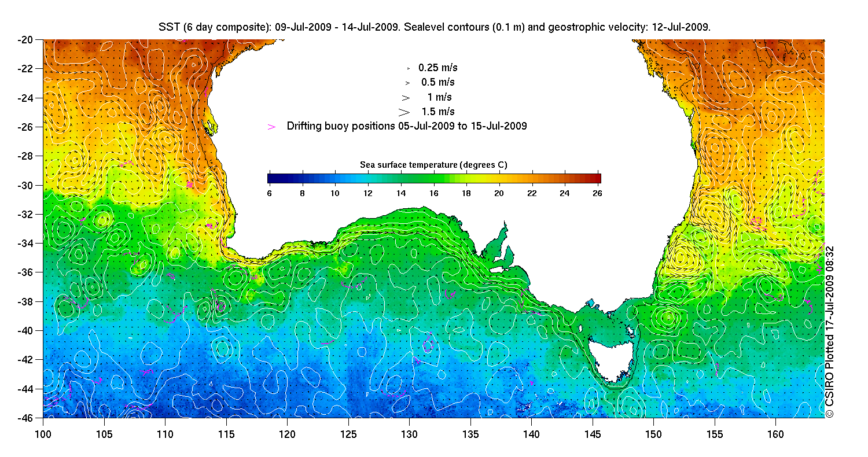This screenshot has height=457, width=868.
Task: Click the colorbar tick label '10'
Action: (335, 194)
